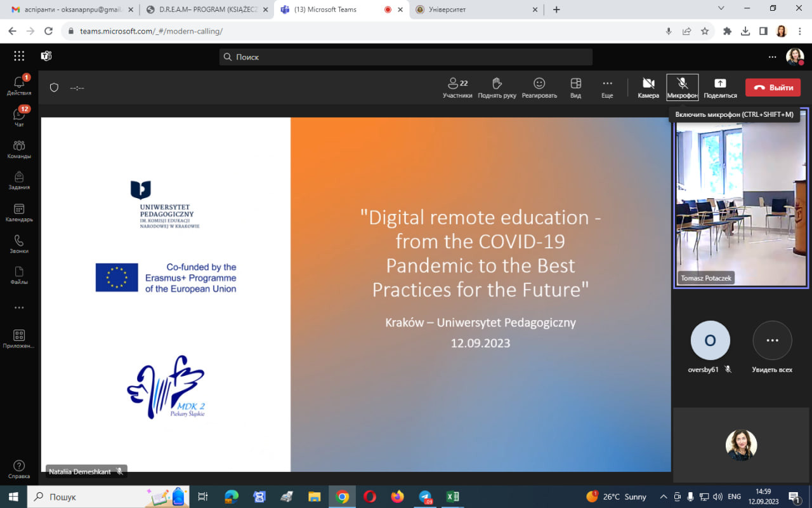Screen dimensions: 812x508
Task: Open the Teams profile avatar menu
Action: 795,57
